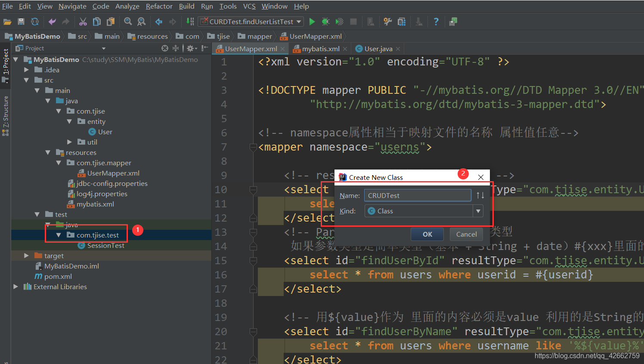Open the VCS menu
Viewport: 644px width, 364px height.
(249, 6)
